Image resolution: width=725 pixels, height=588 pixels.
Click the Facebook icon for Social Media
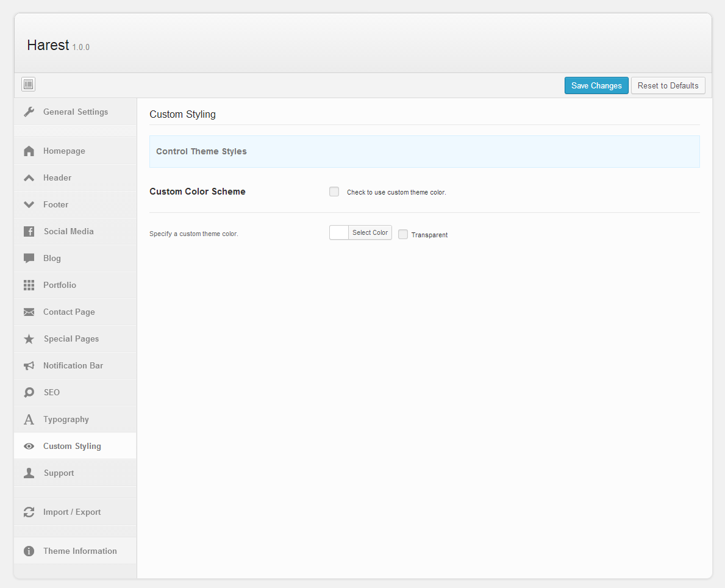29,232
